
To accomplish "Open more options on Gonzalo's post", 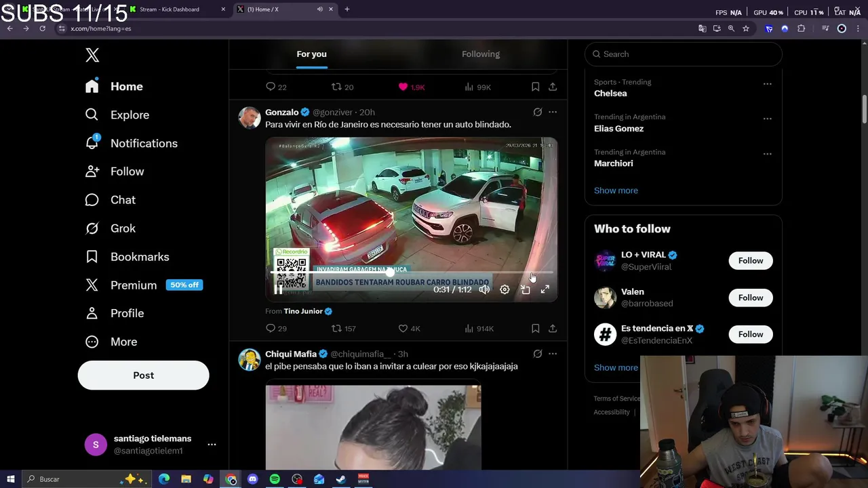I will pos(553,112).
